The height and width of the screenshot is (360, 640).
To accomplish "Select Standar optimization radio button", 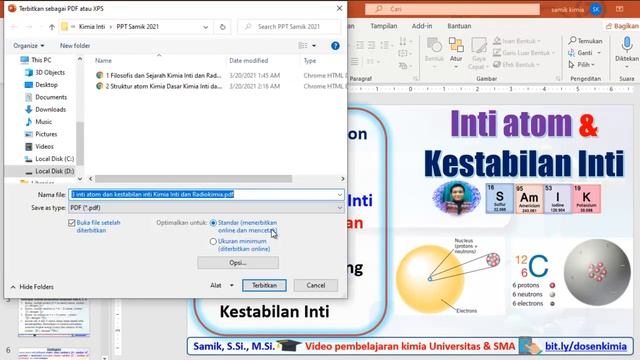I will [x=213, y=223].
